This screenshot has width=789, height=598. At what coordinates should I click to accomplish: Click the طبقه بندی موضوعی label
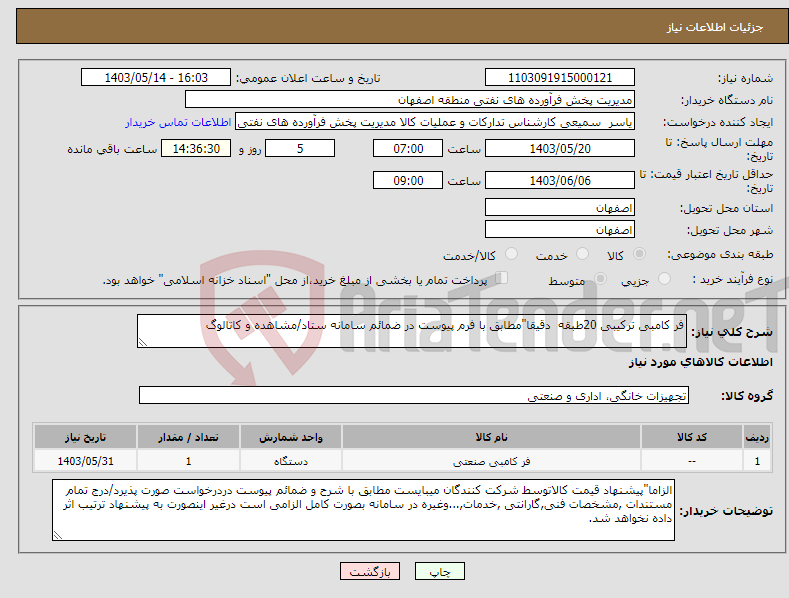[x=720, y=255]
